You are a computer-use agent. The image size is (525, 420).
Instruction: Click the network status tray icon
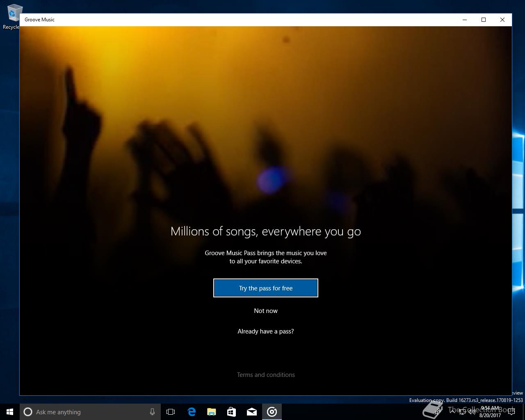tap(462, 412)
